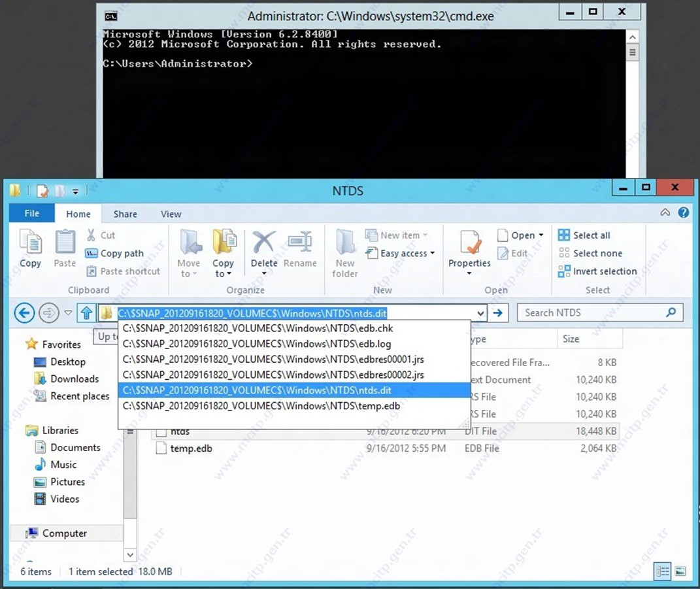Screen dimensions: 700x589
Task: Open Customize Quick Access Toolbar dropdown
Action: [x=75, y=192]
